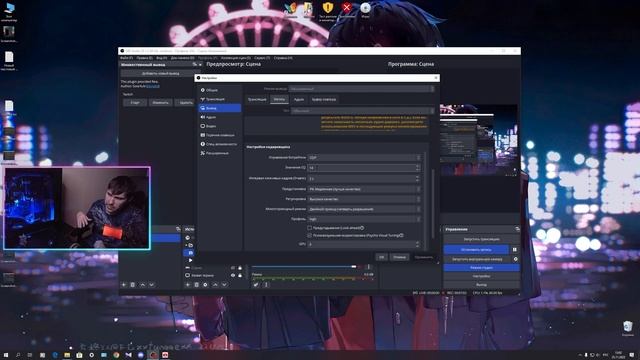Image resolution: width=640 pixels, height=360 pixels.
Task: Click Добавить новый вывод in multiple output dock
Action: point(160,73)
